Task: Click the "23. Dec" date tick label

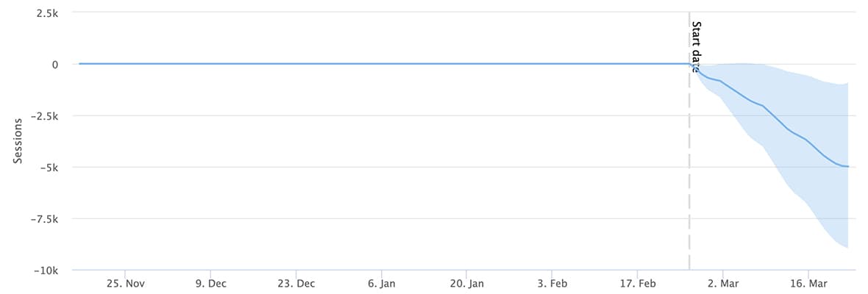Action: point(296,284)
